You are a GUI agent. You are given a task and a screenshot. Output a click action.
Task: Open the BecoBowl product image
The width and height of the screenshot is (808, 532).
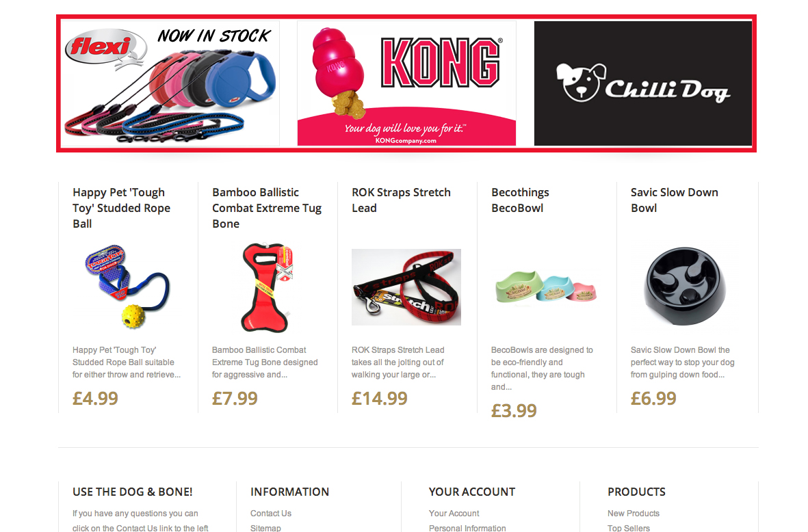(x=546, y=287)
